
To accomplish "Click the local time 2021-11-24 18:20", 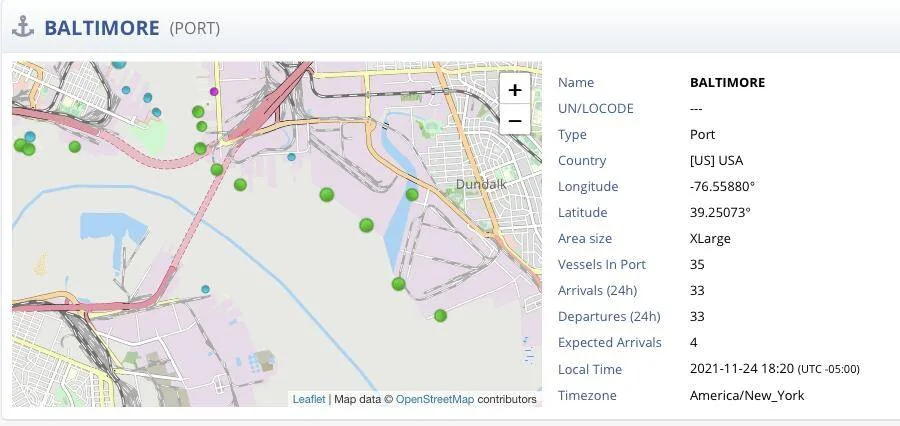I will click(x=742, y=369).
